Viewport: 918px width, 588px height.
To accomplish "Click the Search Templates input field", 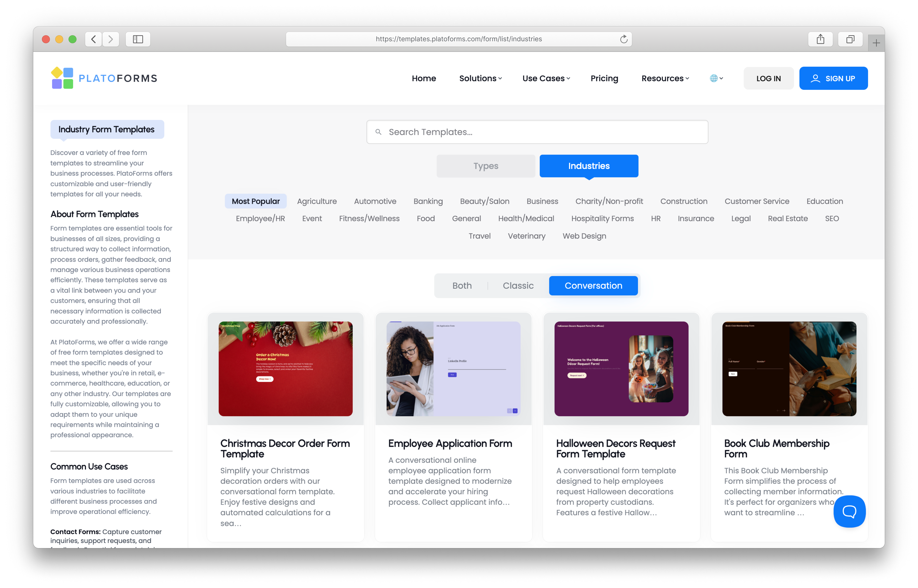I will (x=537, y=132).
